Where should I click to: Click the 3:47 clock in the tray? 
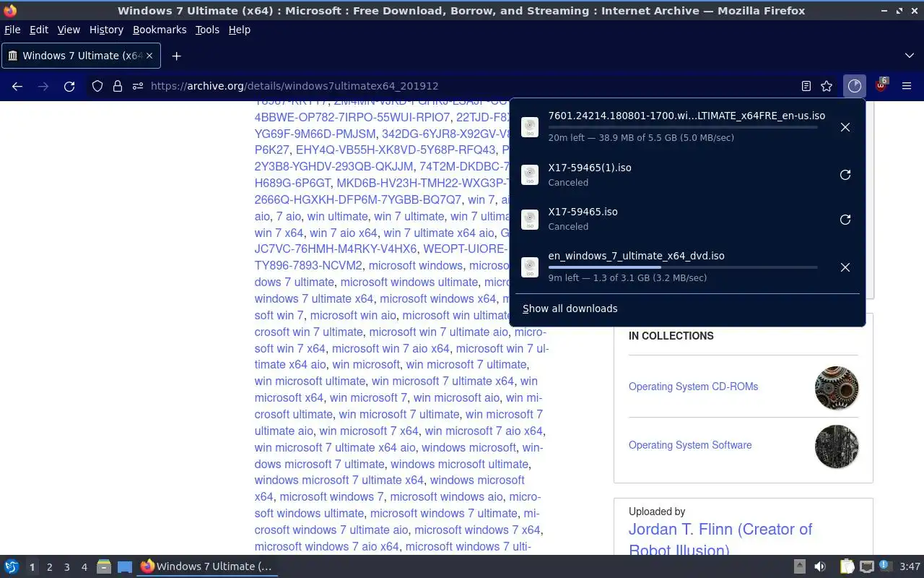[910, 566]
